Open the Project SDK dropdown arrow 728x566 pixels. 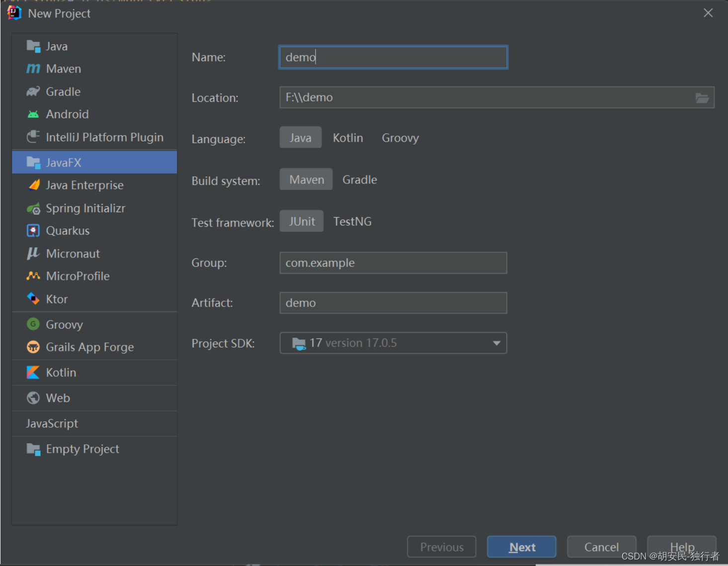[x=496, y=343]
